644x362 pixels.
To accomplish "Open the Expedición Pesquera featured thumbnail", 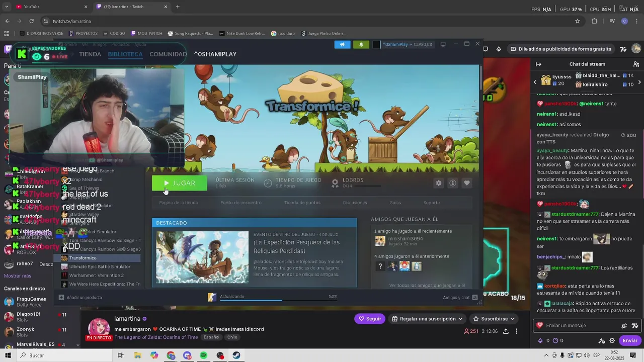I will coord(202,257).
